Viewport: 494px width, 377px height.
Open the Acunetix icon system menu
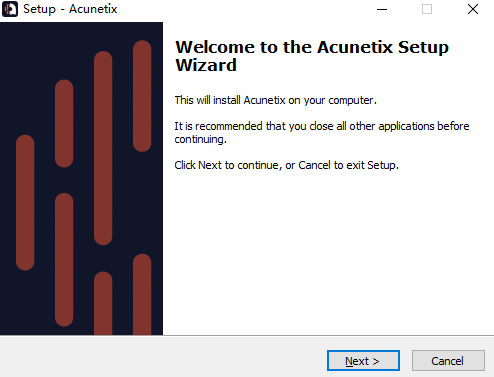click(10, 9)
